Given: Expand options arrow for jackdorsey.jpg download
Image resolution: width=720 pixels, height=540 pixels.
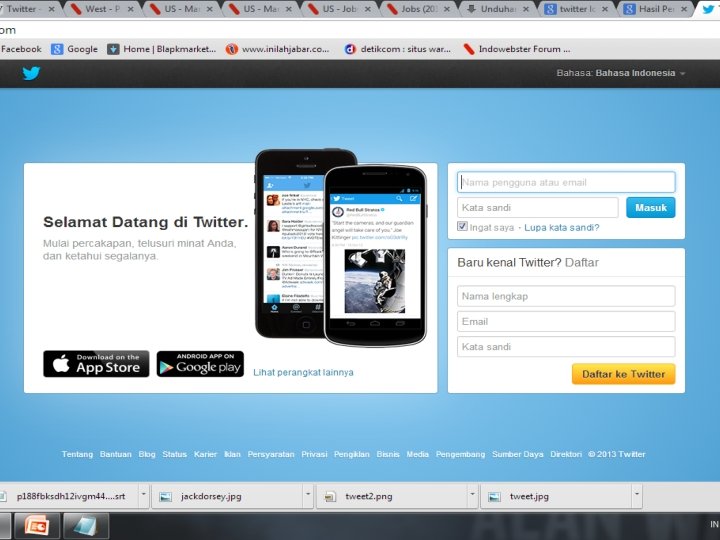Looking at the screenshot, I should [x=308, y=495].
